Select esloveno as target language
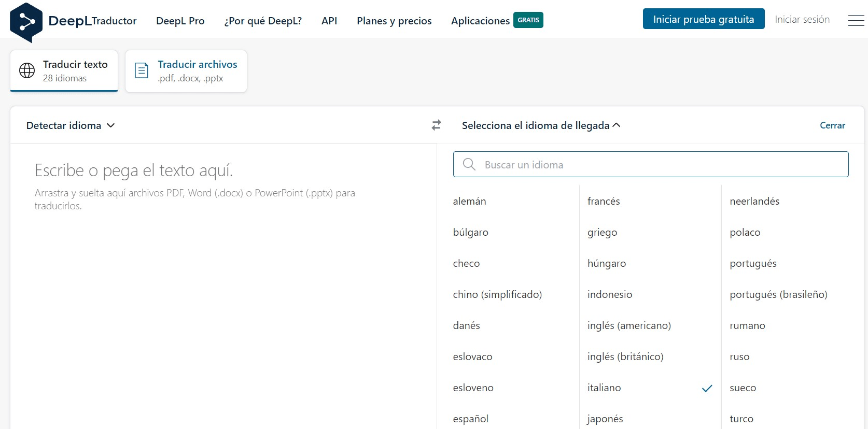The image size is (868, 429). click(473, 388)
